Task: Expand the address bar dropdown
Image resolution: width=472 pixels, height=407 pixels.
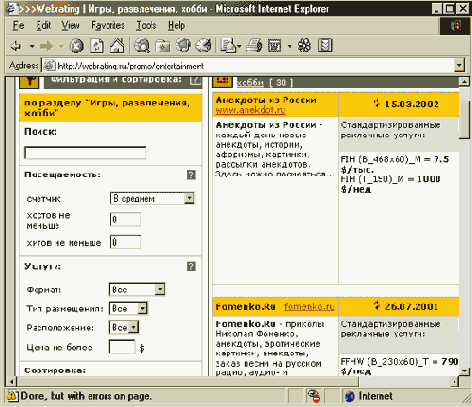Action: 459,65
